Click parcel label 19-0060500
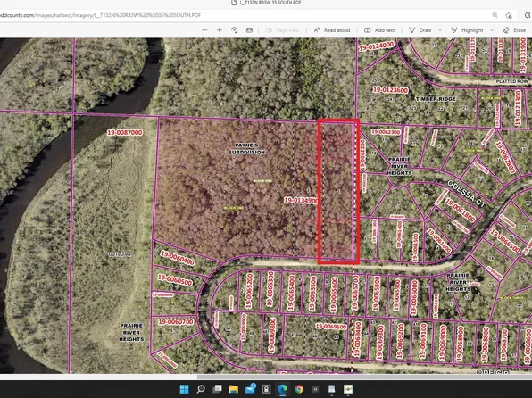Image resolution: width=532 pixels, height=398 pixels. [175, 280]
